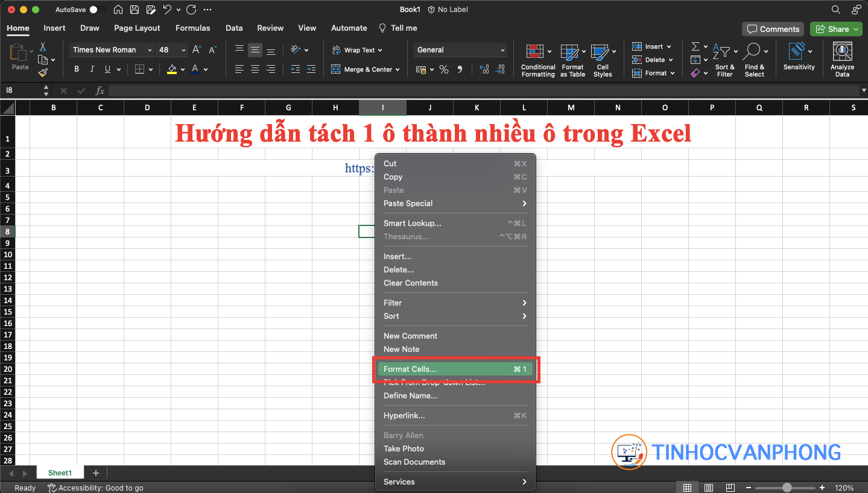This screenshot has height=493, width=868.
Task: Click the Percent Style icon
Action: [444, 70]
